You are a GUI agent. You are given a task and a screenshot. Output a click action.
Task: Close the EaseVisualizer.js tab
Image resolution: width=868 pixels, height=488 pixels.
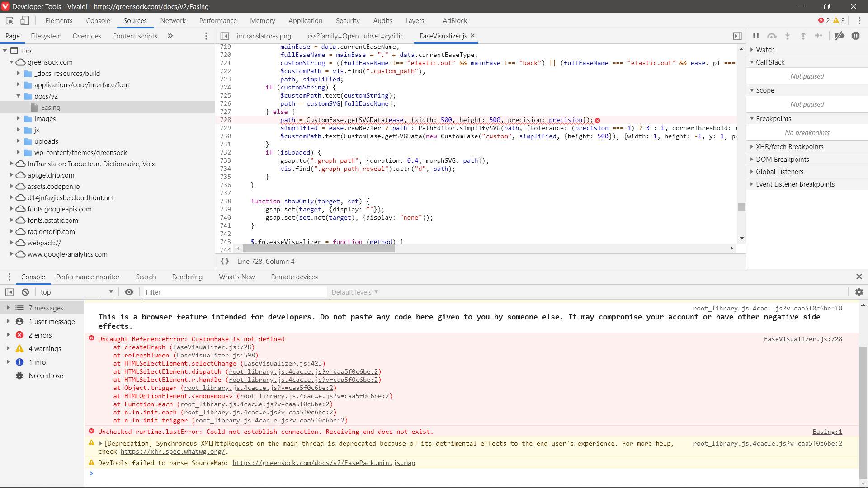[x=473, y=35]
